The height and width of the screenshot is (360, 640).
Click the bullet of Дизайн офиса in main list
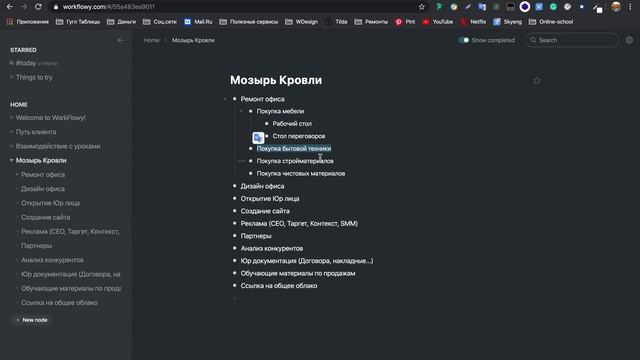point(234,186)
